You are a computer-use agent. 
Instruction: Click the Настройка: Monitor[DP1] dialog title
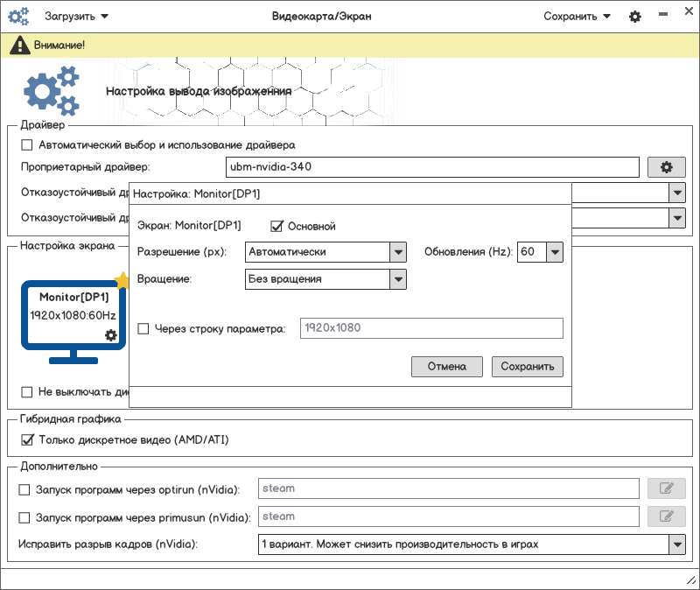tap(196, 193)
